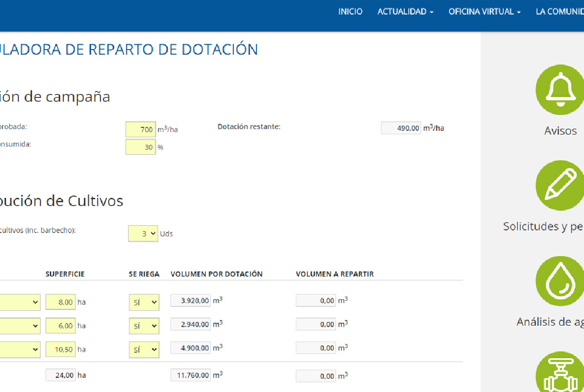This screenshot has height=392, width=584.
Task: Open the third SE RIEGA dropdown
Action: pyautogui.click(x=144, y=349)
